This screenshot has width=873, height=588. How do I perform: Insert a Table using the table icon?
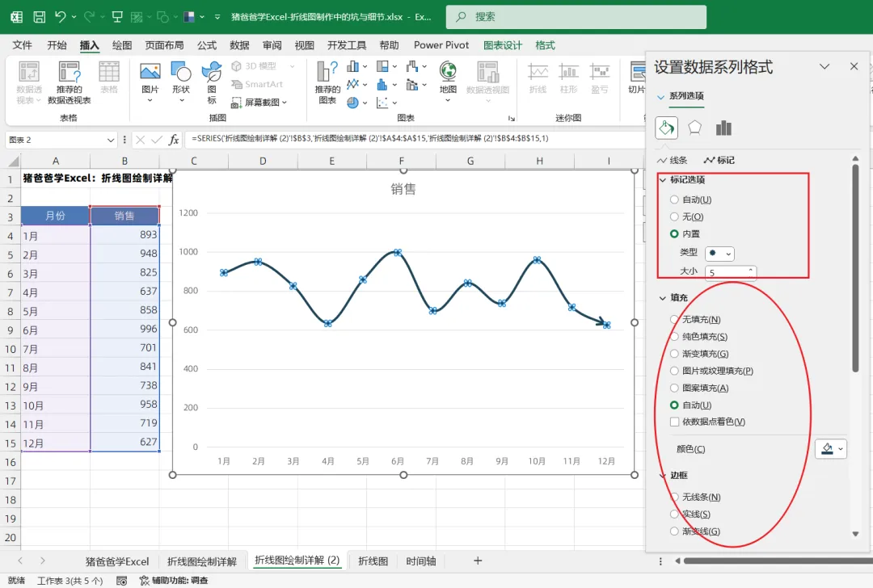109,73
